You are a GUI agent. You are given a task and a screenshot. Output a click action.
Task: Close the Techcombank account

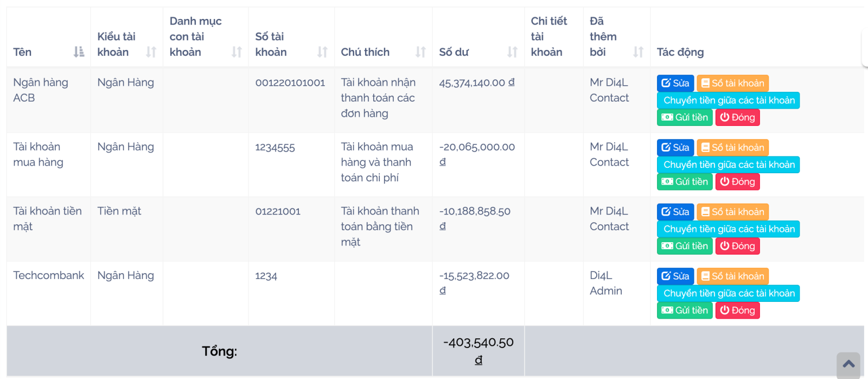coord(737,311)
